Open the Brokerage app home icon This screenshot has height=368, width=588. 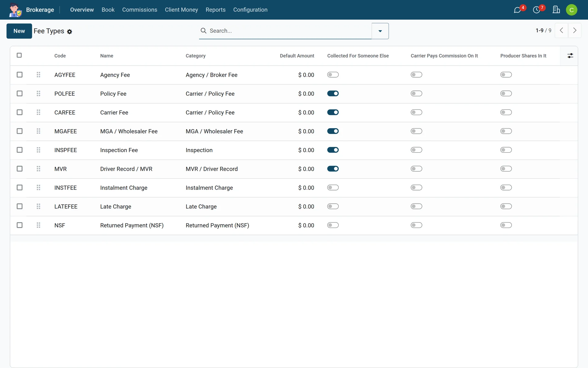coord(15,10)
